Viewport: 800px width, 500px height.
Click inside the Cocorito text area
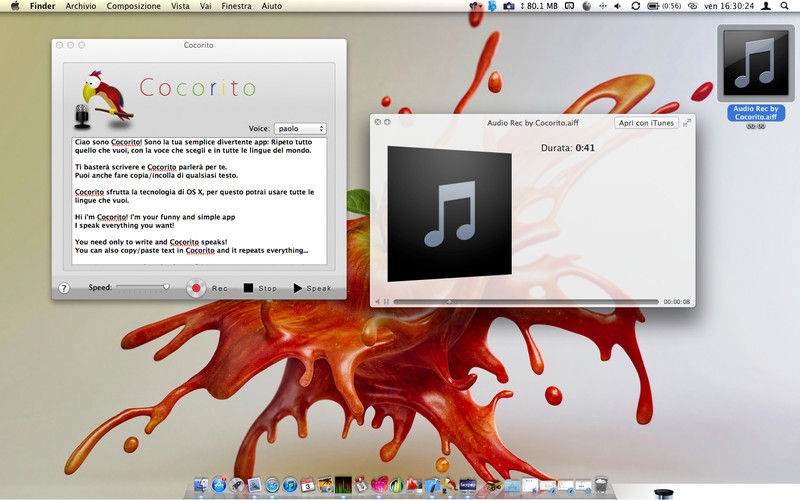(199, 201)
